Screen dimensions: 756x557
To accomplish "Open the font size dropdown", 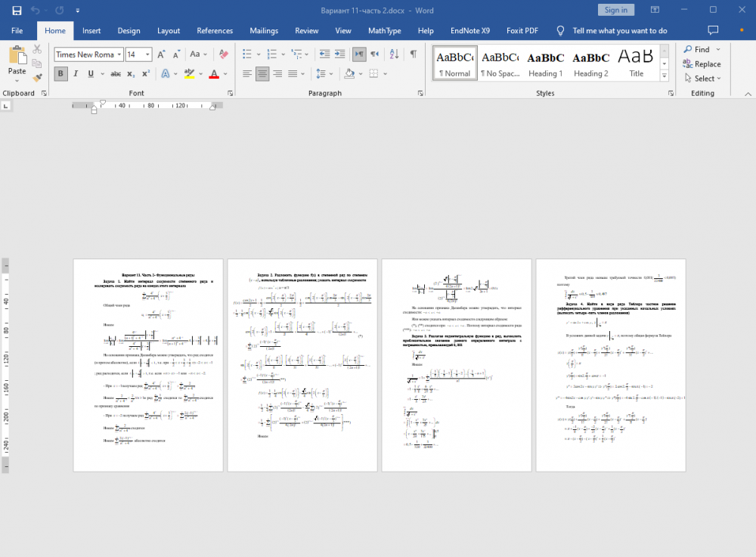I will 148,54.
